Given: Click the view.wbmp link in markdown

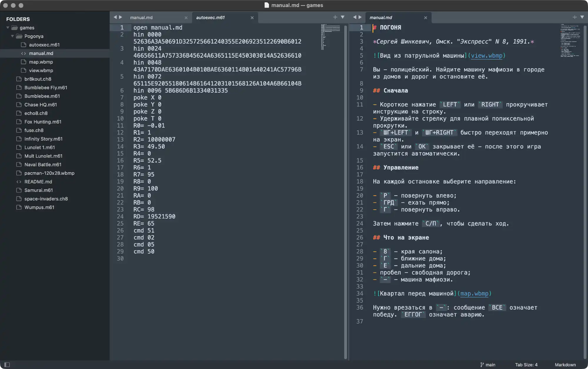Looking at the screenshot, I should tap(487, 56).
